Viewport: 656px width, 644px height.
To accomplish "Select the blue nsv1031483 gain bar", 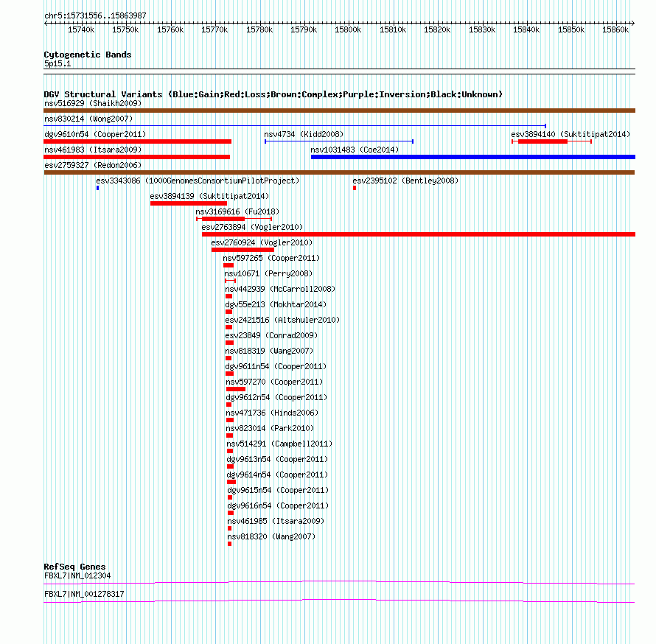I will coord(473,157).
